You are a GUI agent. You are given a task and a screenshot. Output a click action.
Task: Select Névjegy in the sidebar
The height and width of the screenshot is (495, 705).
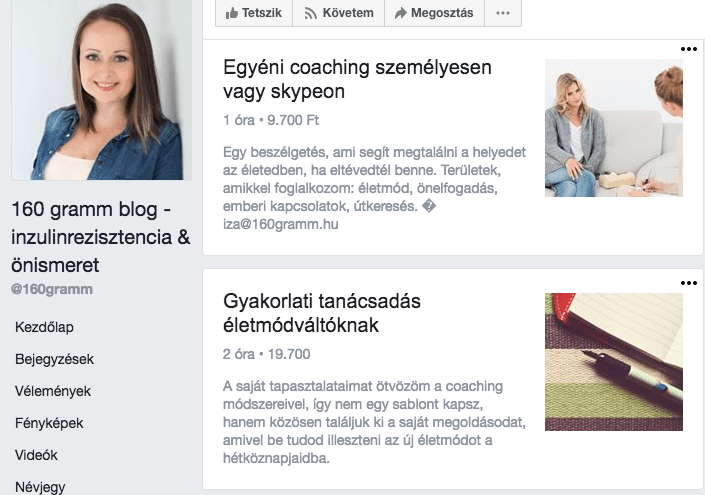tap(40, 485)
